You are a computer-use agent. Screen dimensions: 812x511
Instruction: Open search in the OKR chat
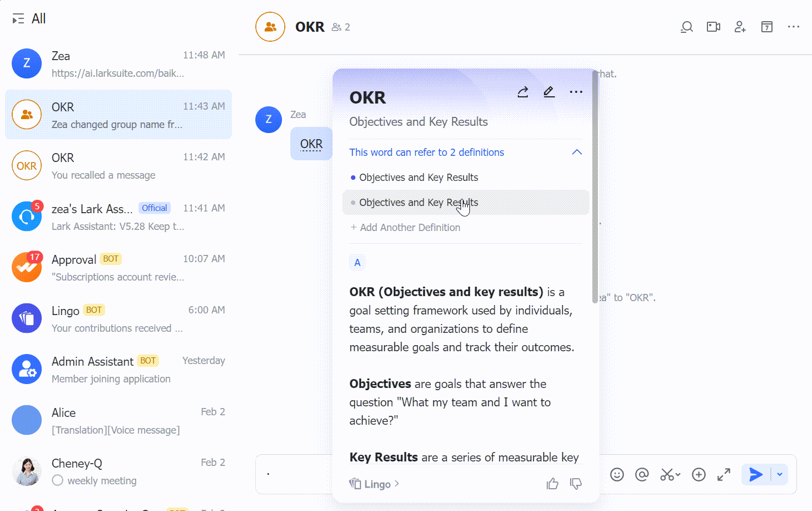pos(687,27)
